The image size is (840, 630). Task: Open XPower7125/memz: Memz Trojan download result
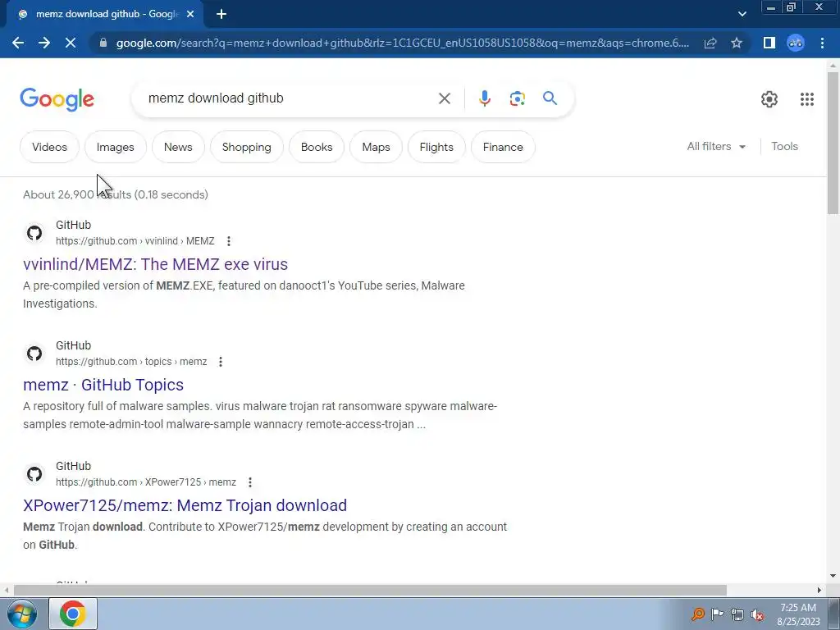185,505
